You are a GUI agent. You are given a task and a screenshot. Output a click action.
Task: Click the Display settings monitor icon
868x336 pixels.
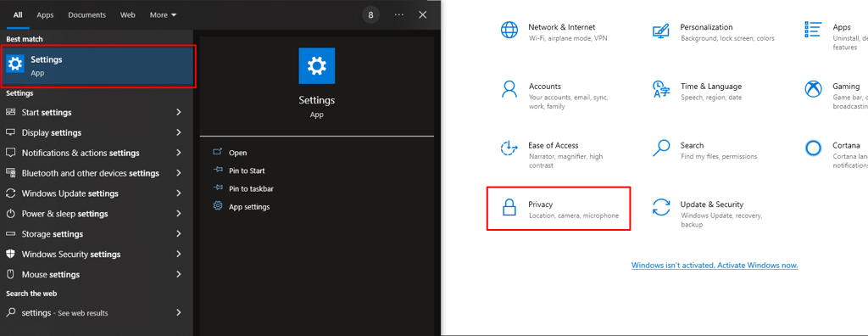pos(10,132)
